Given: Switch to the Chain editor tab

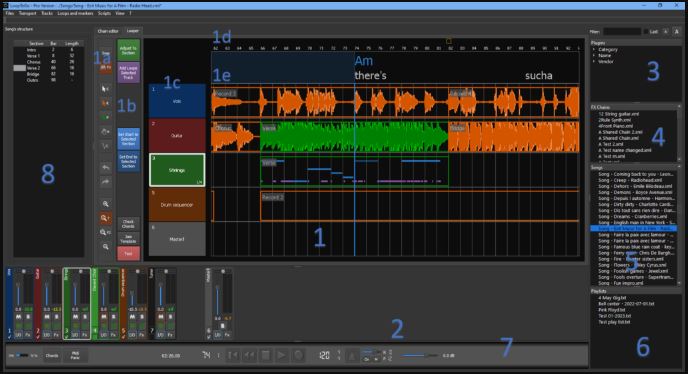Looking at the screenshot, I should pos(108,31).
